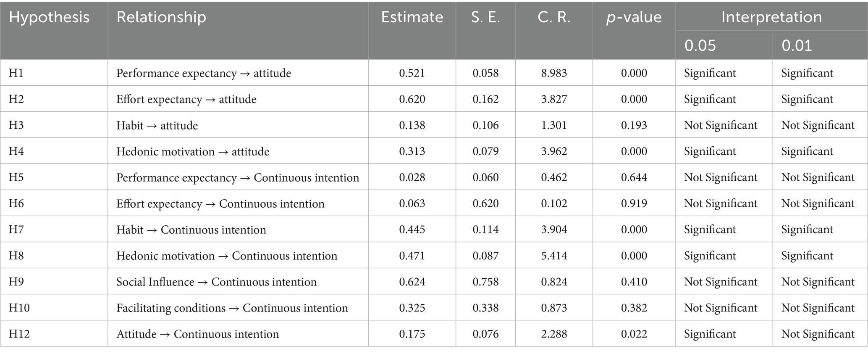Click the Effort expectancy → attitude cell
The width and height of the screenshot is (868, 354).
click(x=186, y=99)
